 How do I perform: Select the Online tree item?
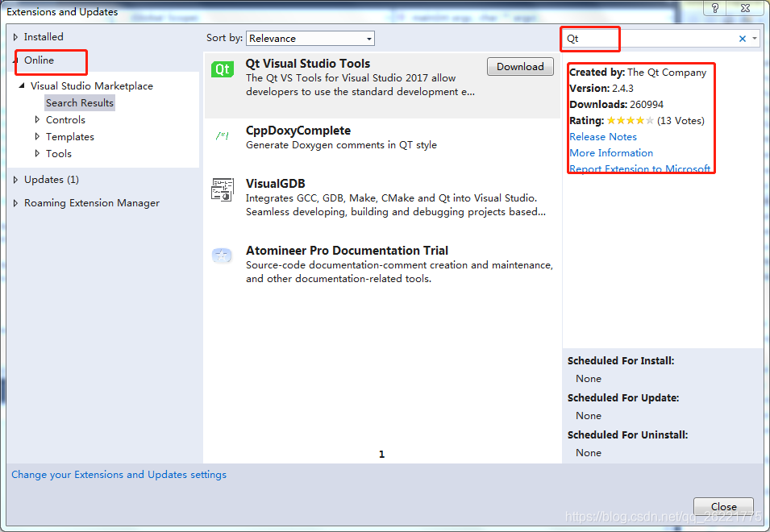40,60
